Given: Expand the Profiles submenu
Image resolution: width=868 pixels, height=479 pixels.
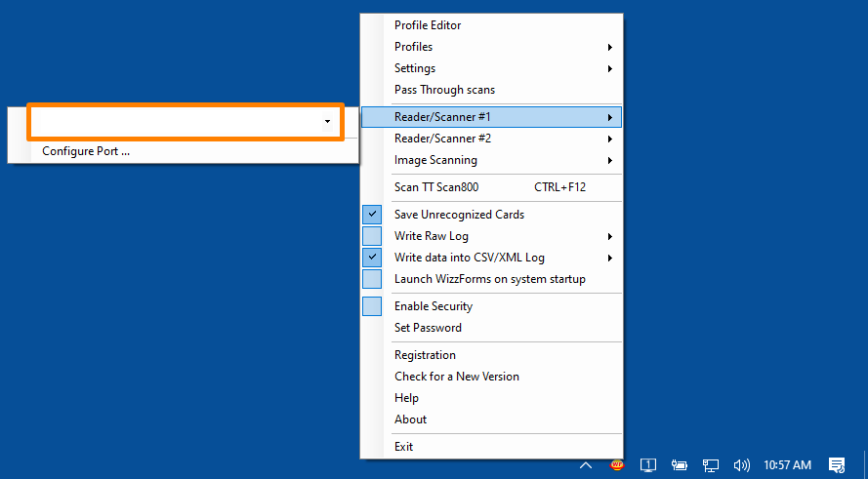Looking at the screenshot, I should 491,47.
